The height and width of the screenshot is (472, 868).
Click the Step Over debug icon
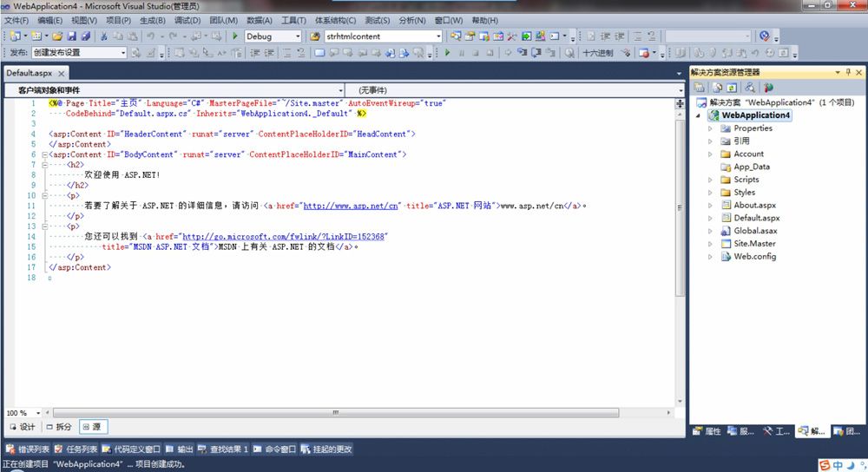pyautogui.click(x=536, y=53)
